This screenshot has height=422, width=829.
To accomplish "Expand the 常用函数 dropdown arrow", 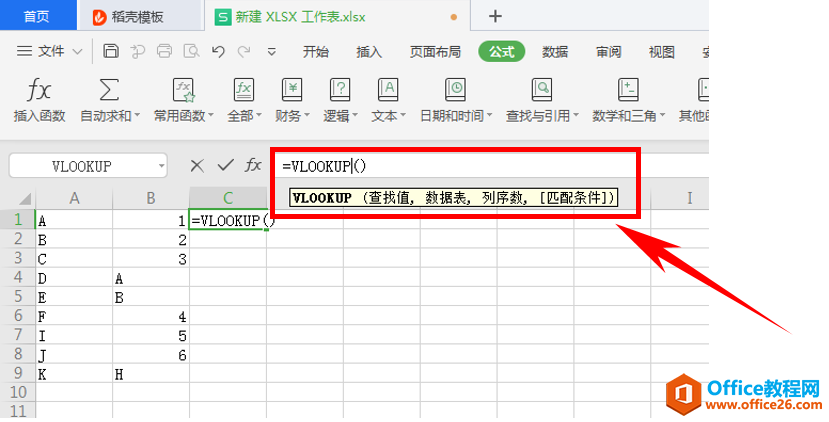I will tap(210, 115).
